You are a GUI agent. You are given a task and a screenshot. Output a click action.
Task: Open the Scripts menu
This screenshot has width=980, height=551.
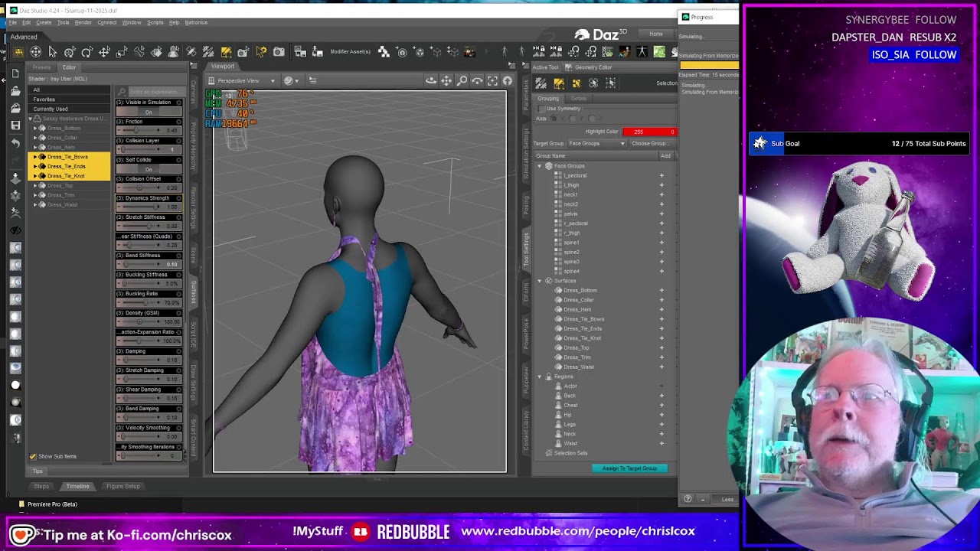(x=155, y=22)
